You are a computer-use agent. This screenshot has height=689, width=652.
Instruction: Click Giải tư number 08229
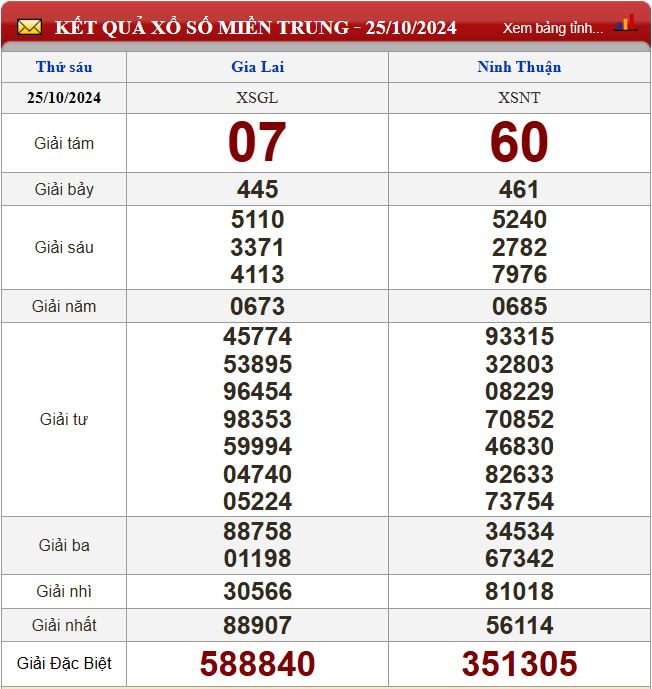pyautogui.click(x=519, y=392)
